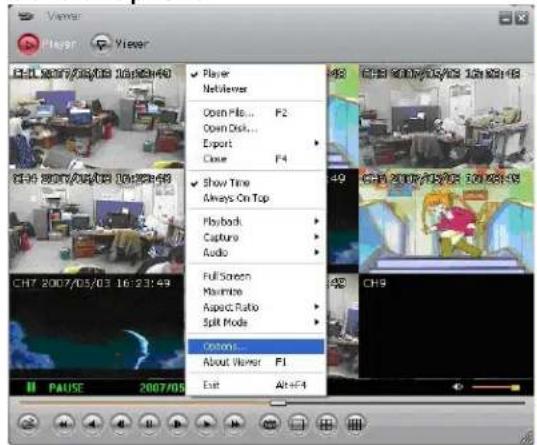Choose Exit from the context menu
The width and height of the screenshot is (537, 445).
click(256, 385)
